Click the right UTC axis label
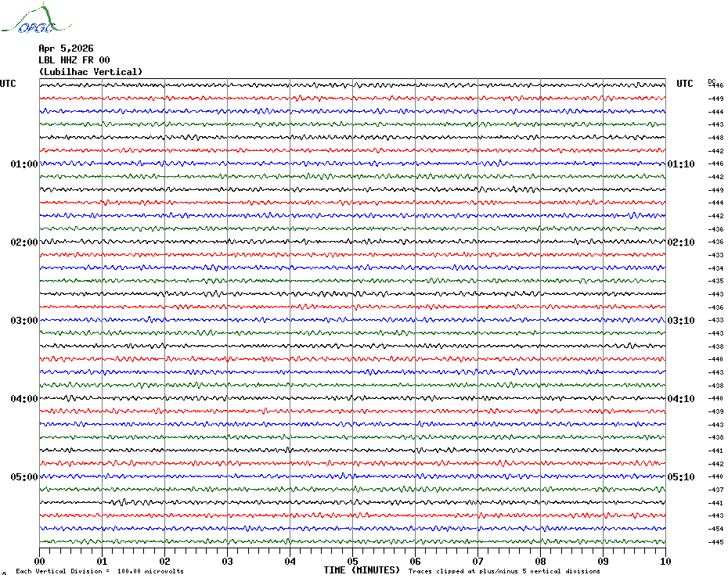The width and height of the screenshot is (728, 582). (x=685, y=84)
